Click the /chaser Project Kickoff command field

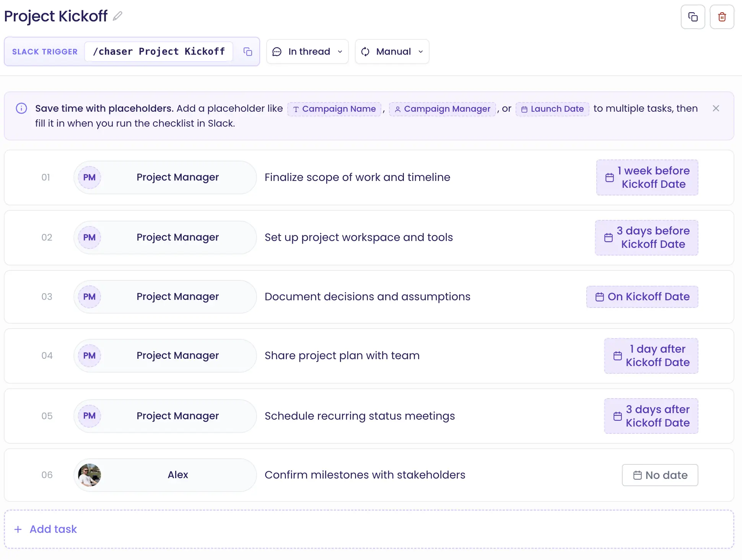click(x=159, y=52)
